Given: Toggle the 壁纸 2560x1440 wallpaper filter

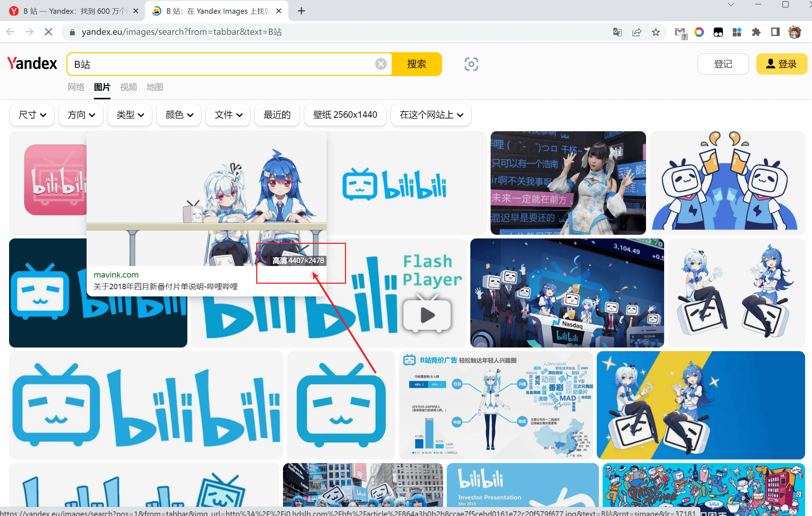Looking at the screenshot, I should point(345,115).
